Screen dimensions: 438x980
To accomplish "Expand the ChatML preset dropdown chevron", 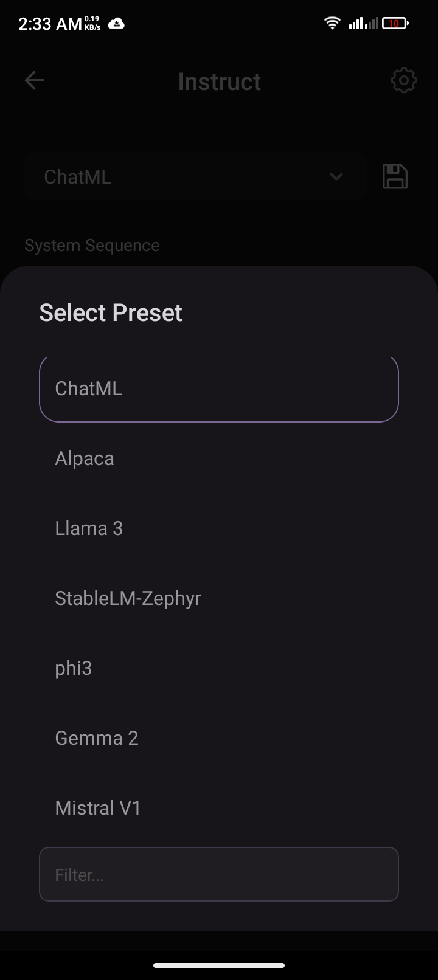I will click(336, 177).
